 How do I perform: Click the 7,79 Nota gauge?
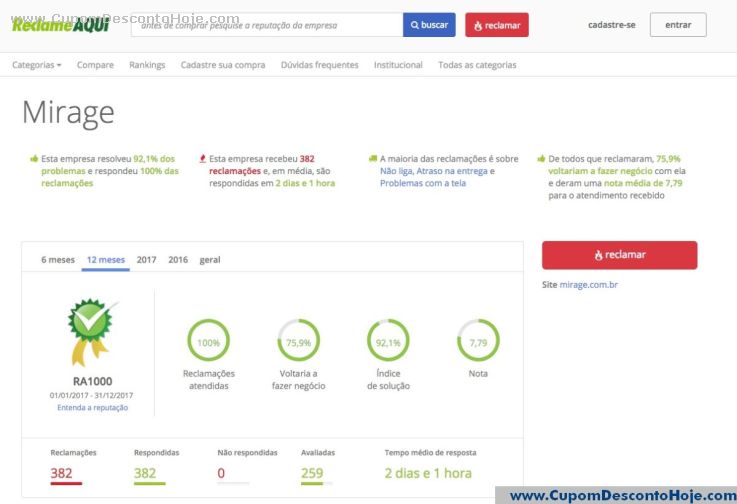[478, 340]
